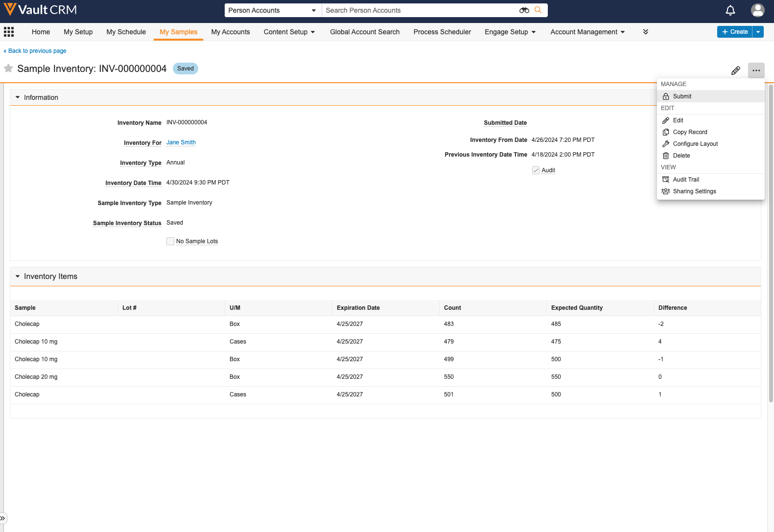
Task: Click the orange magnifier search icon
Action: [538, 10]
